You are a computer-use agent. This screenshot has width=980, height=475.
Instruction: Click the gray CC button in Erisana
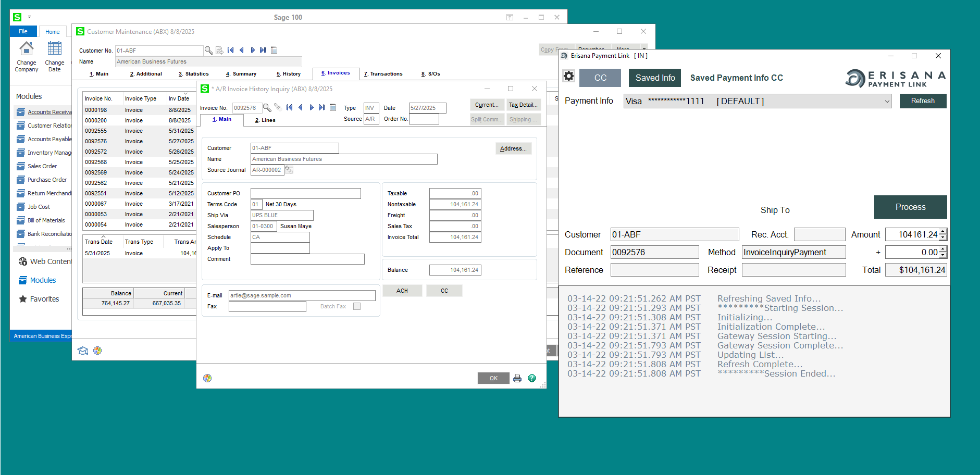point(600,78)
